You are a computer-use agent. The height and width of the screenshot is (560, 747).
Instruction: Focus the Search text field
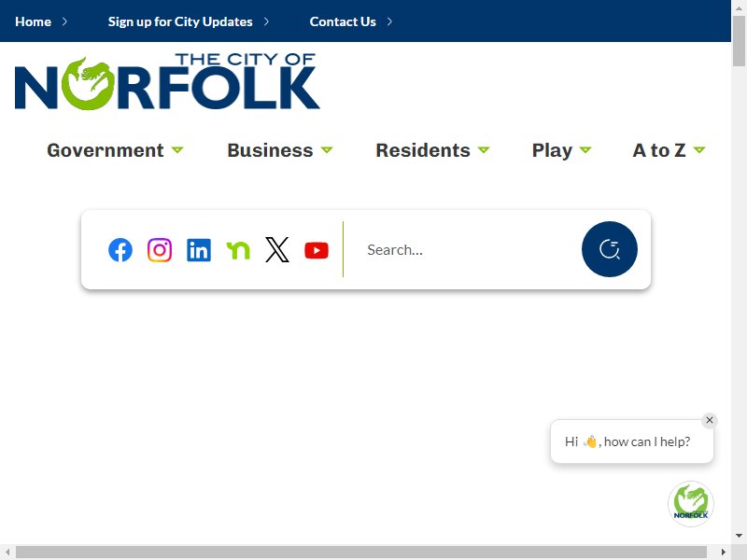[x=467, y=250]
